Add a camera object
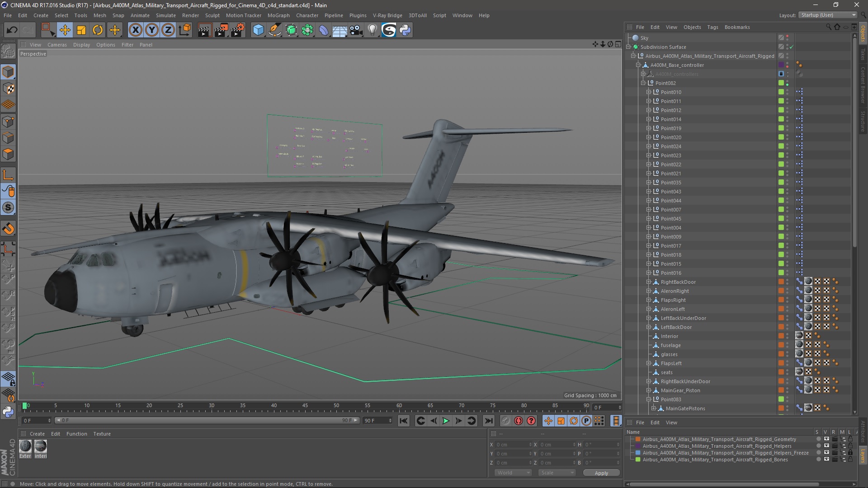Screen dimensions: 868x488 point(356,30)
